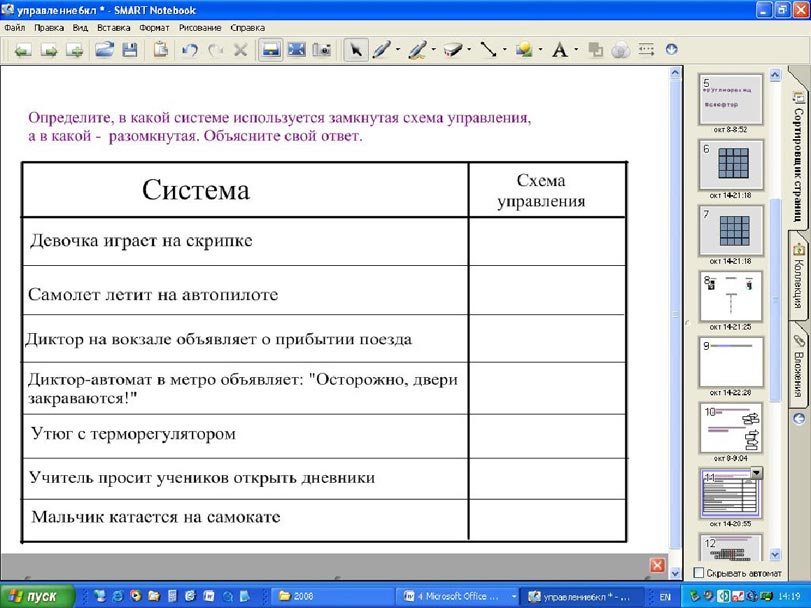Choose the Select arrow pointer tool
The image size is (811, 608).
[355, 49]
